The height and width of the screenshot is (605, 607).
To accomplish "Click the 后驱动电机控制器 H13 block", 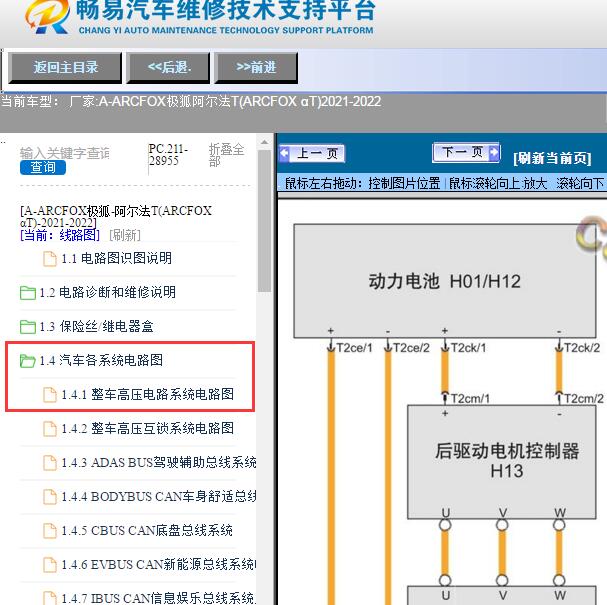I will tap(502, 462).
